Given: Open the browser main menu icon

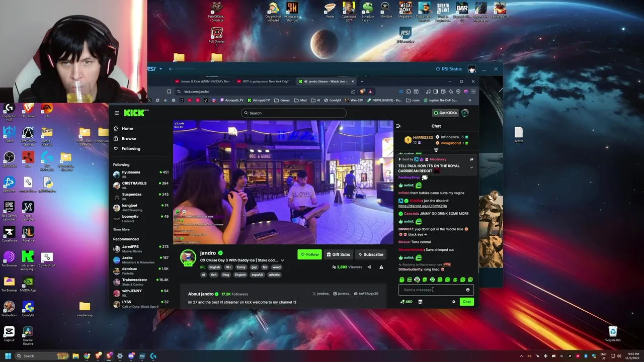Looking at the screenshot, I should [x=473, y=92].
